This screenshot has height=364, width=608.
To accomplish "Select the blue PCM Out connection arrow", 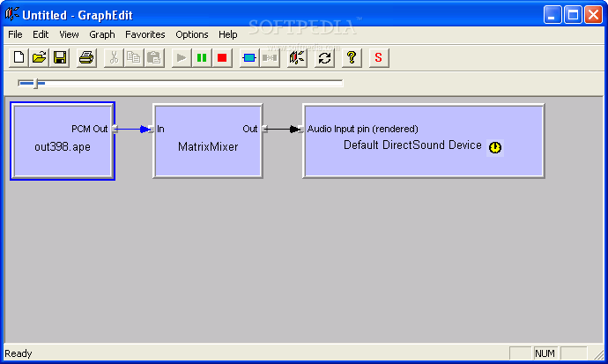I will [132, 129].
